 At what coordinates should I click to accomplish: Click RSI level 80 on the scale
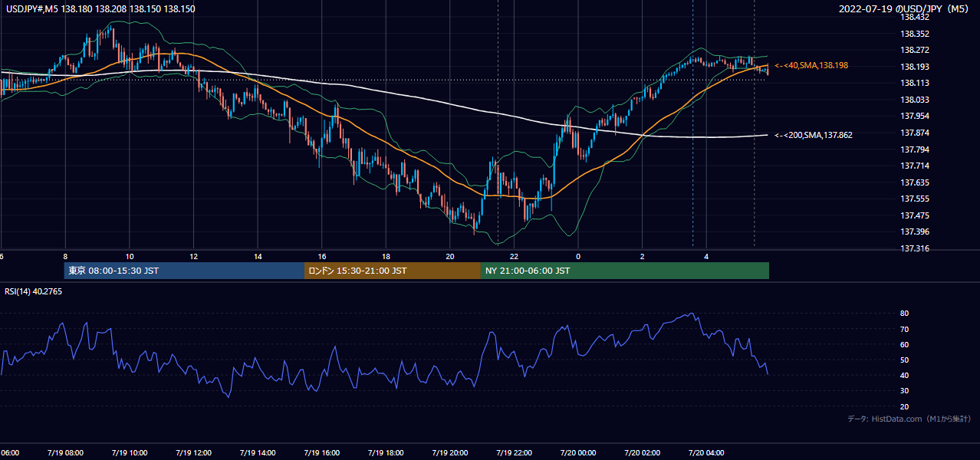[905, 314]
